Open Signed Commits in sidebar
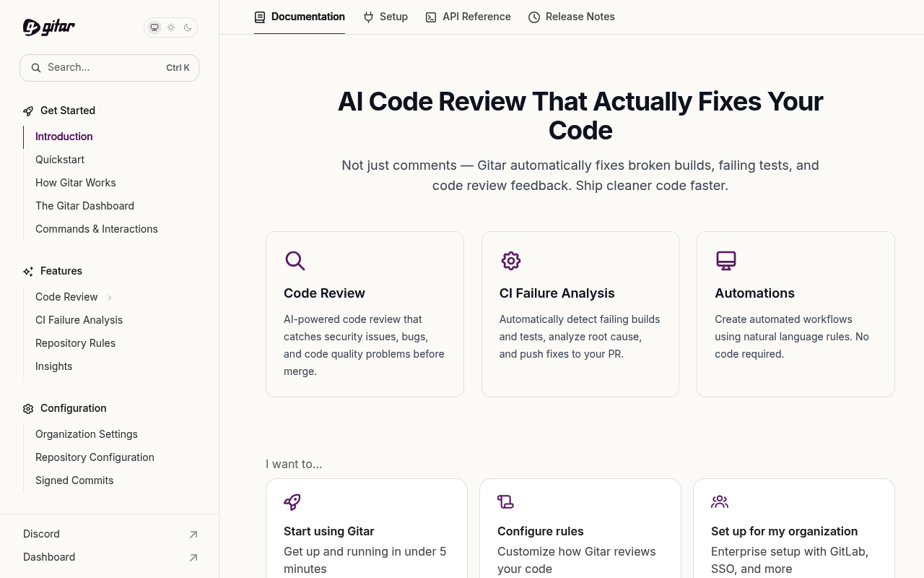Viewport: 924px width, 578px height. [x=74, y=480]
